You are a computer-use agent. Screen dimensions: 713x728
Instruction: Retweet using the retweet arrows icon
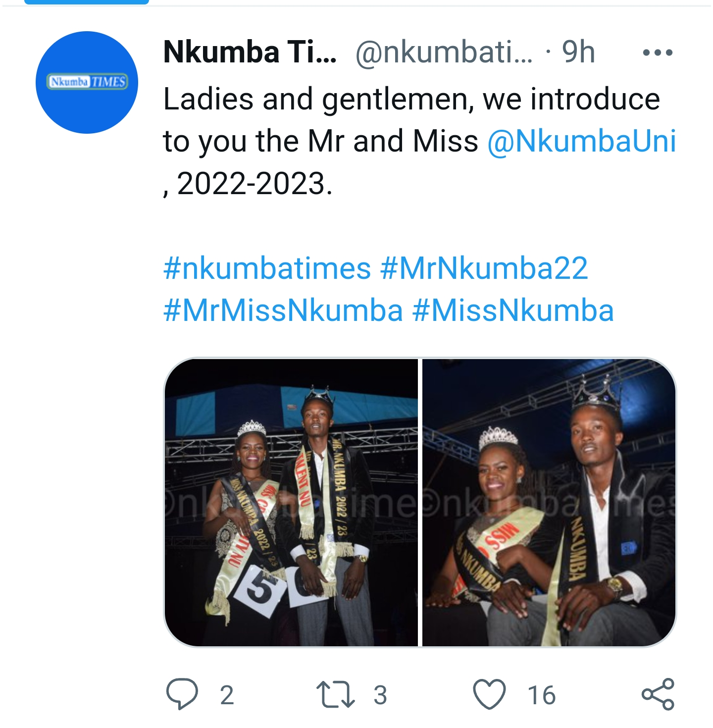point(335,694)
